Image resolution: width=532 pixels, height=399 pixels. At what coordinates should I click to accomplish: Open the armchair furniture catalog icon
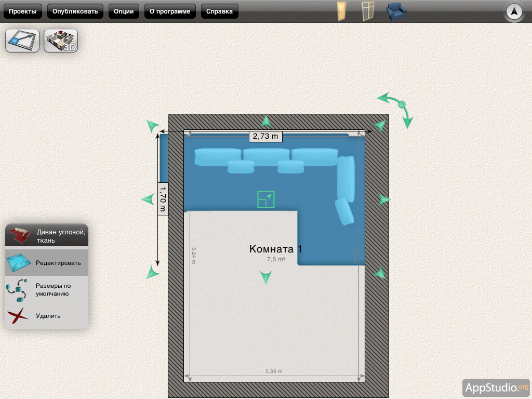[x=396, y=11]
